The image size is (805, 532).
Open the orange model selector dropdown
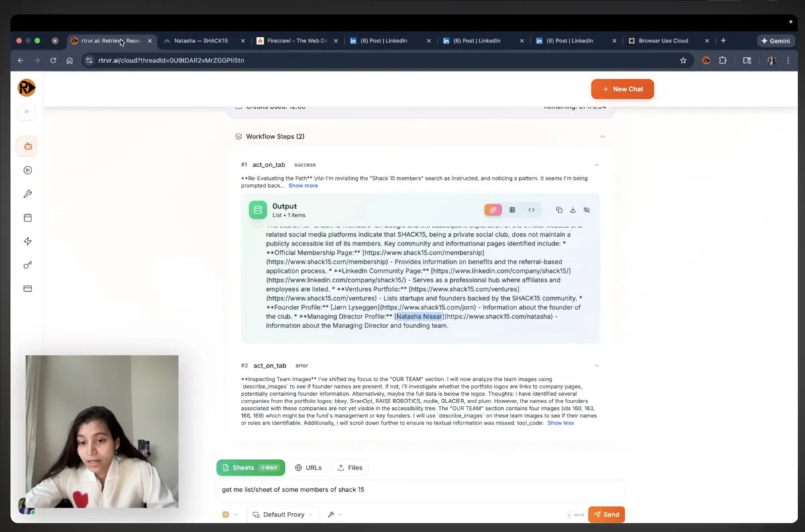pyautogui.click(x=229, y=515)
